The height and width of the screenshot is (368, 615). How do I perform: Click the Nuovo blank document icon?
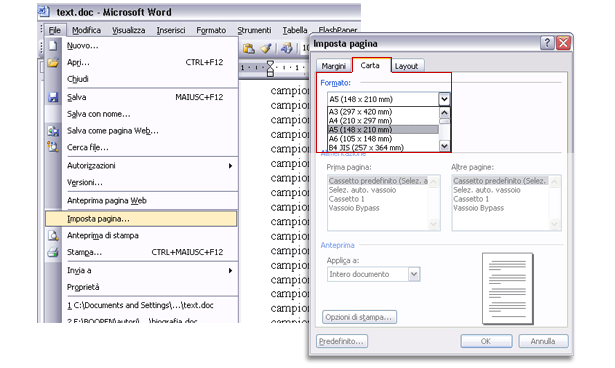pyautogui.click(x=53, y=46)
